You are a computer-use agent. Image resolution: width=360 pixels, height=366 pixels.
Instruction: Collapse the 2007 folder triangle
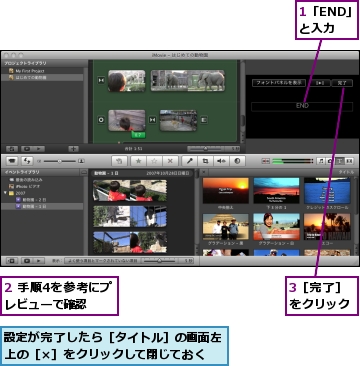pos(5,193)
